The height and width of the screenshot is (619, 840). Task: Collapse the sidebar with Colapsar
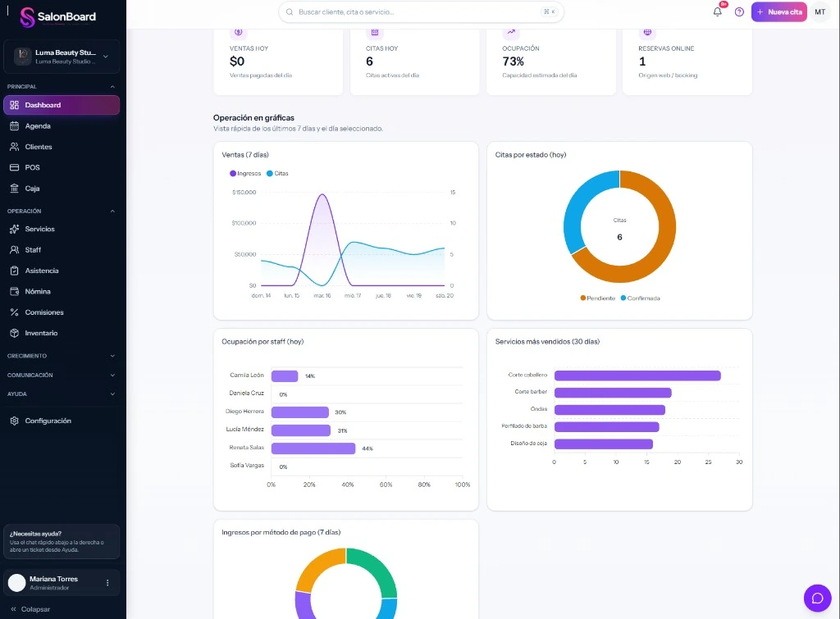click(30, 609)
